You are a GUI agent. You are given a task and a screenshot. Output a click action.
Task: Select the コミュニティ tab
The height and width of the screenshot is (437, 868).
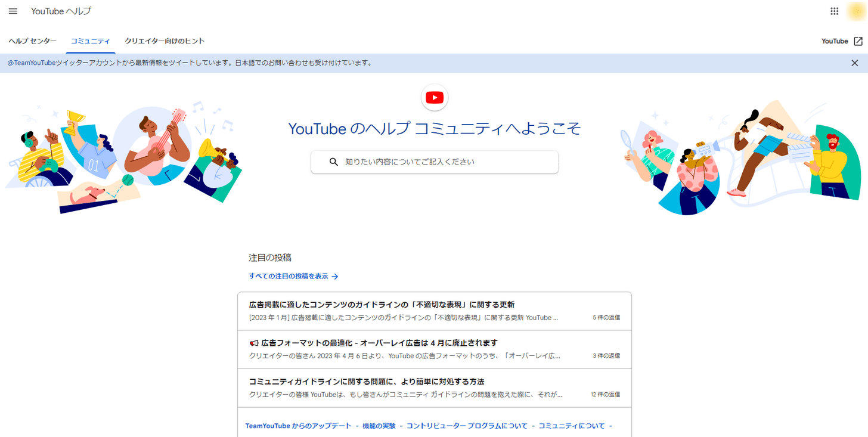pos(91,41)
